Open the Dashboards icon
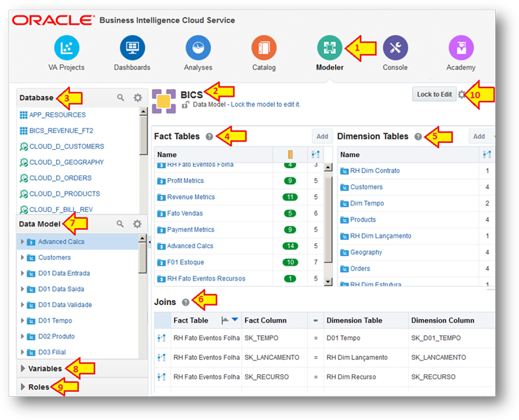This screenshot has width=519, height=420. (133, 48)
